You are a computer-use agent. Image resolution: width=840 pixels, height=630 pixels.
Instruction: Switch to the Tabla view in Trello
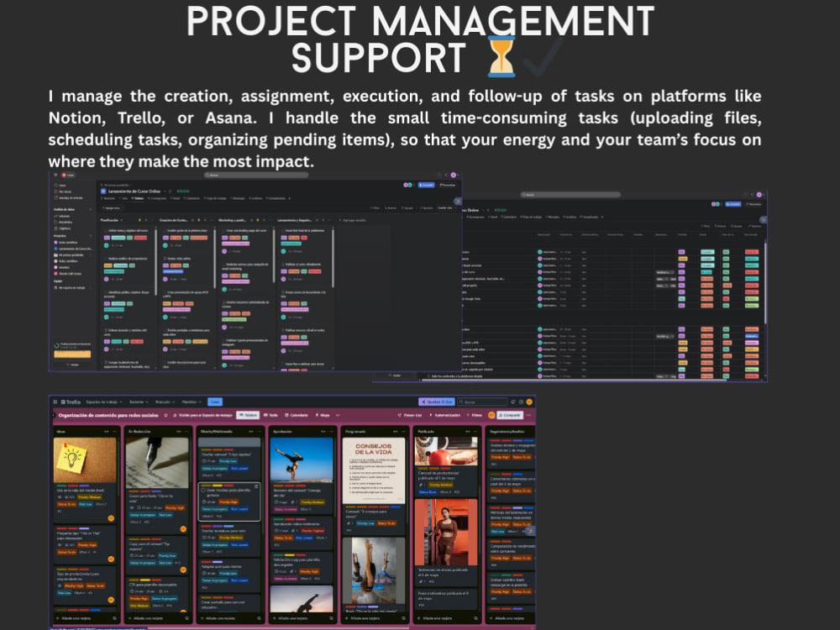pos(271,415)
